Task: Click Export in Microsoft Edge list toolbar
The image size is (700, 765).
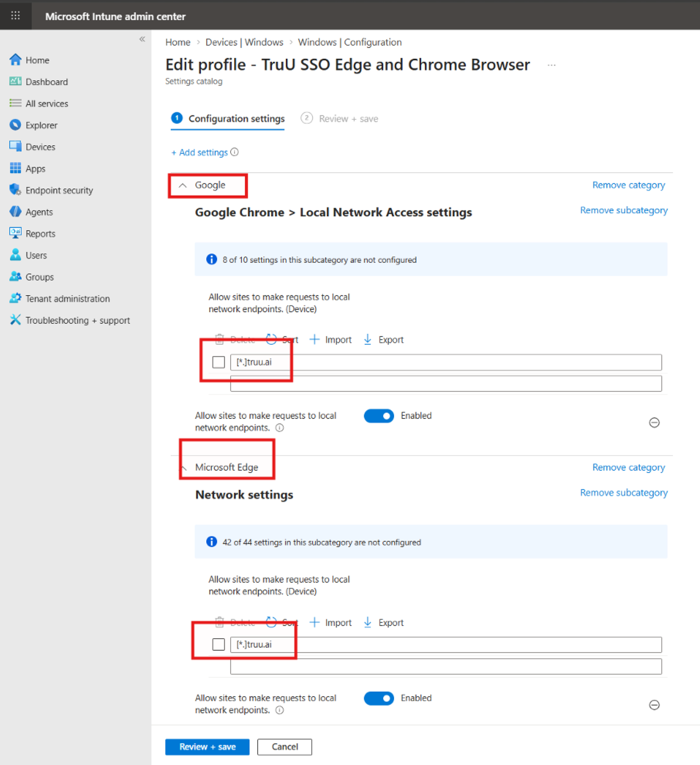Action: 384,622
